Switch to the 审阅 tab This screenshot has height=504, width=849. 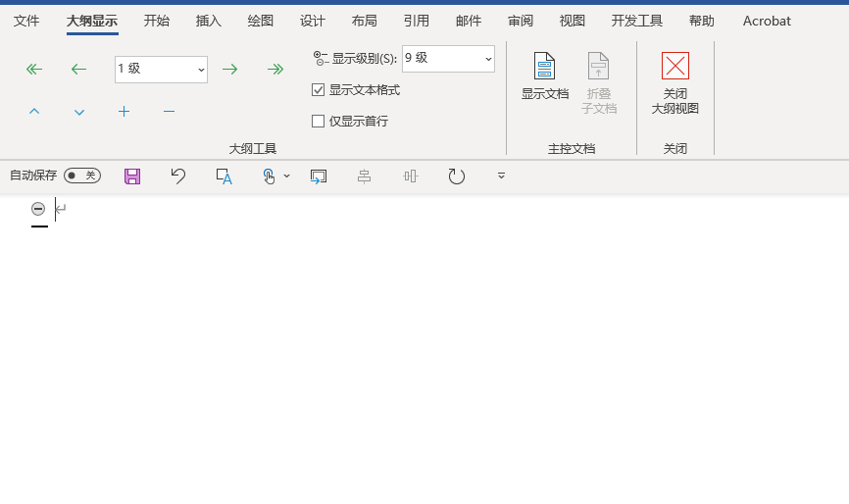[521, 22]
